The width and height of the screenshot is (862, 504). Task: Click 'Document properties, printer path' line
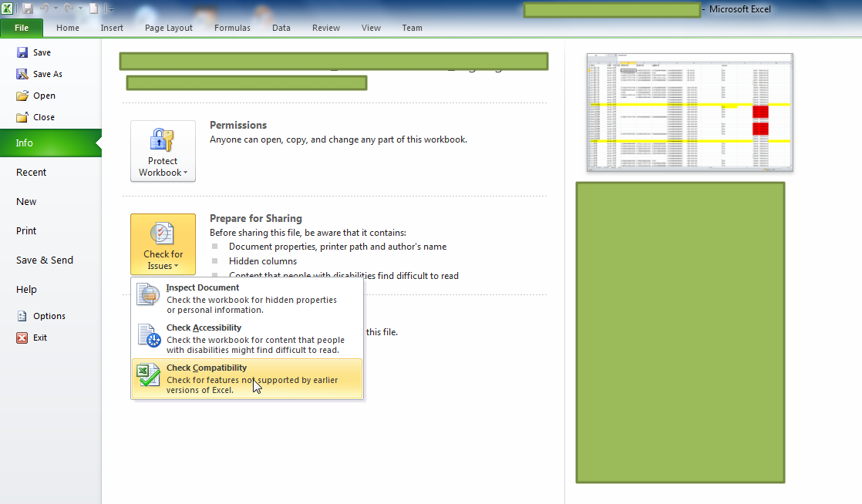[338, 247]
